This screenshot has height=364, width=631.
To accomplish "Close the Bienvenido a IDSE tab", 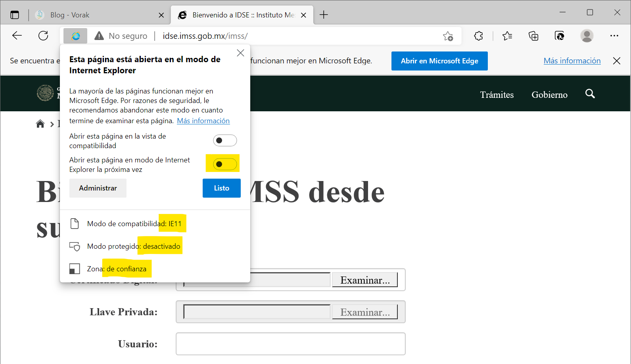I will pos(303,15).
